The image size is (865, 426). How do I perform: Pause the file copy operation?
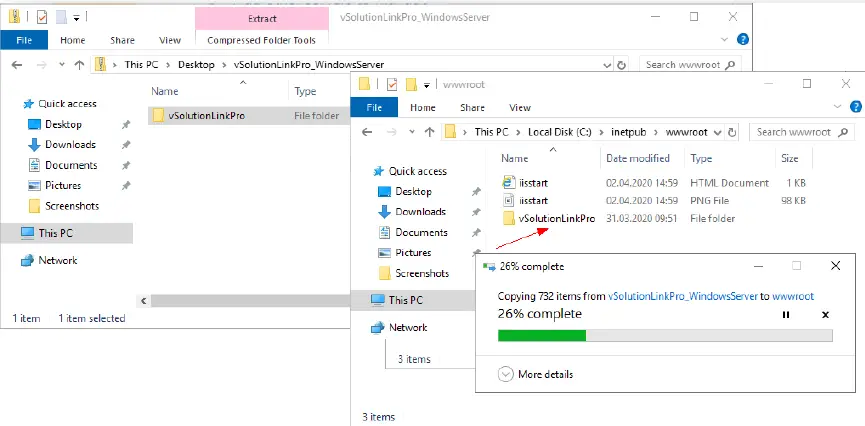point(785,314)
